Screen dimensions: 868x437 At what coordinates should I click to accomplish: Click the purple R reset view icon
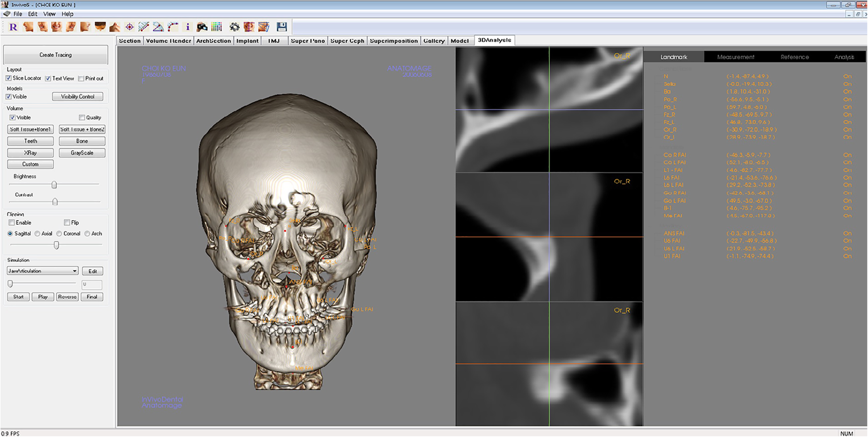13,27
